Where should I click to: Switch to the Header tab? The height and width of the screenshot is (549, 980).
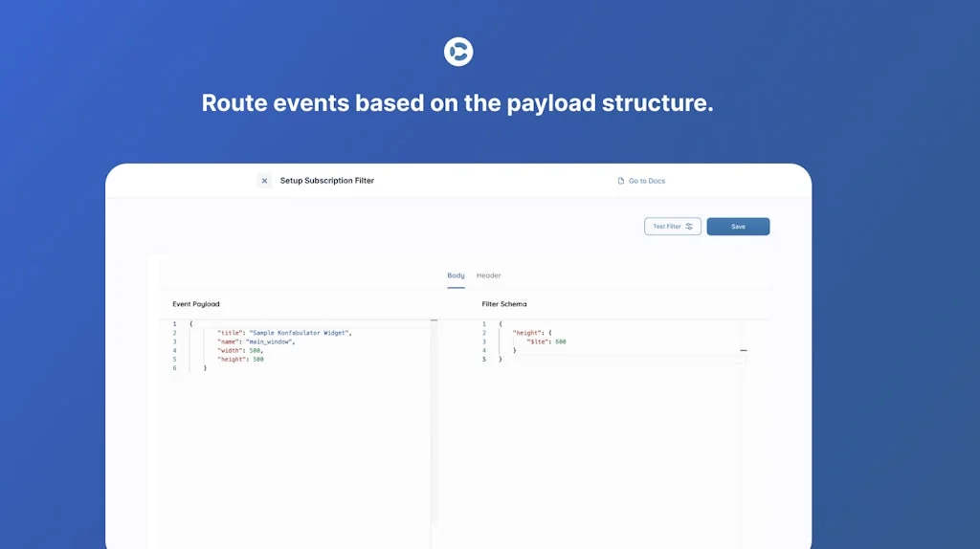click(488, 275)
